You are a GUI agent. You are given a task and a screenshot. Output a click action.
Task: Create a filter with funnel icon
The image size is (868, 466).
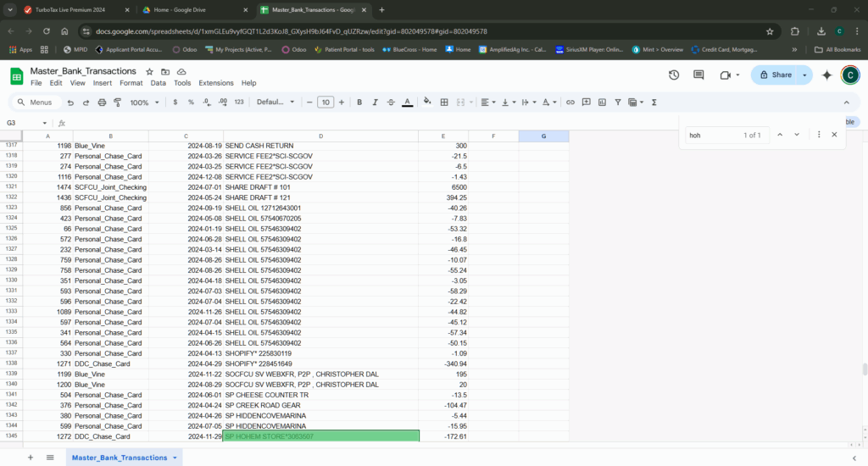pyautogui.click(x=618, y=103)
